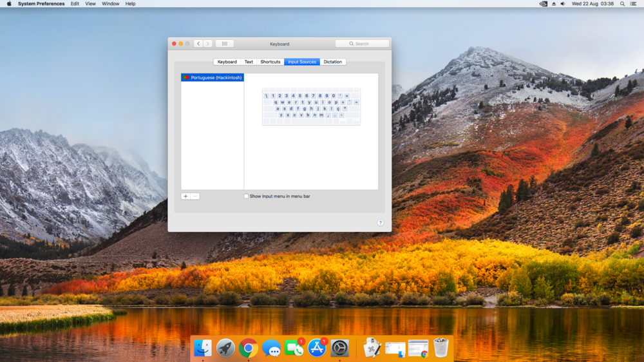This screenshot has width=644, height=362.
Task: Open Trash in the dock
Action: tap(440, 348)
